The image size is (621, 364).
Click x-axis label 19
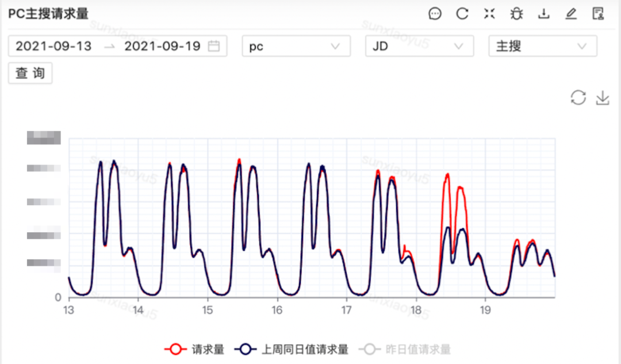coord(485,310)
